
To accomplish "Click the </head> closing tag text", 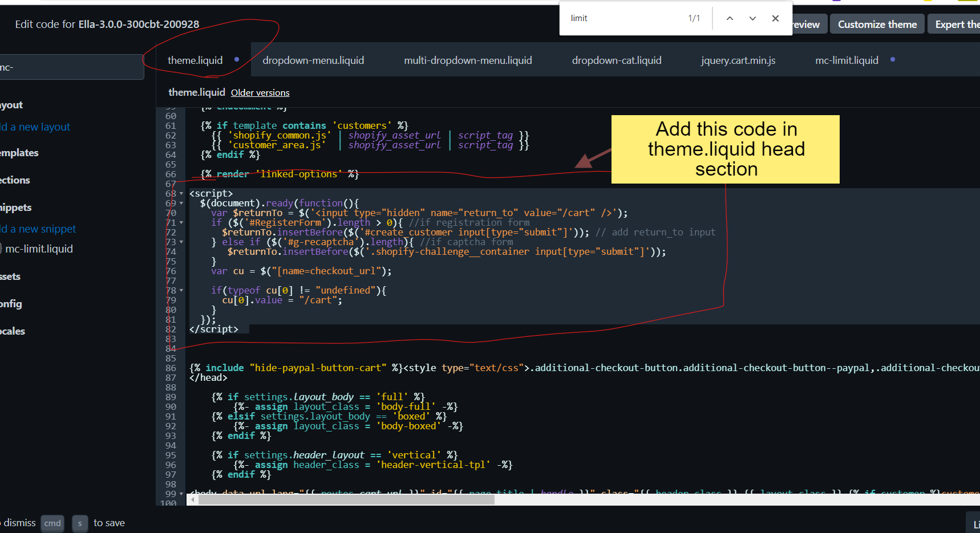I will point(208,377).
